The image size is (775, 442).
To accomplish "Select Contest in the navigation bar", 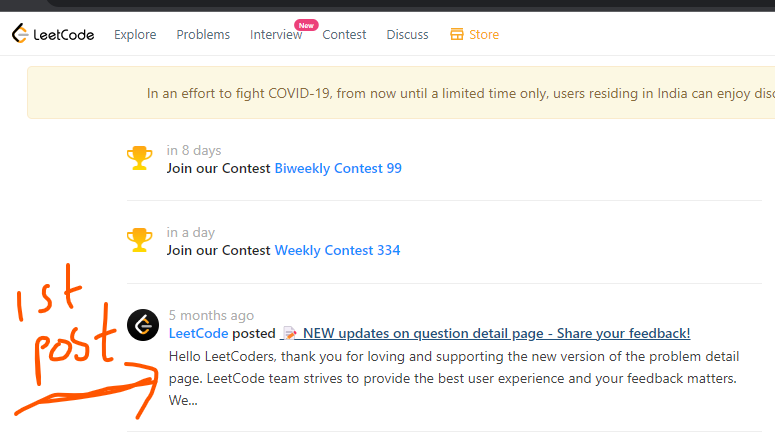I will point(344,35).
